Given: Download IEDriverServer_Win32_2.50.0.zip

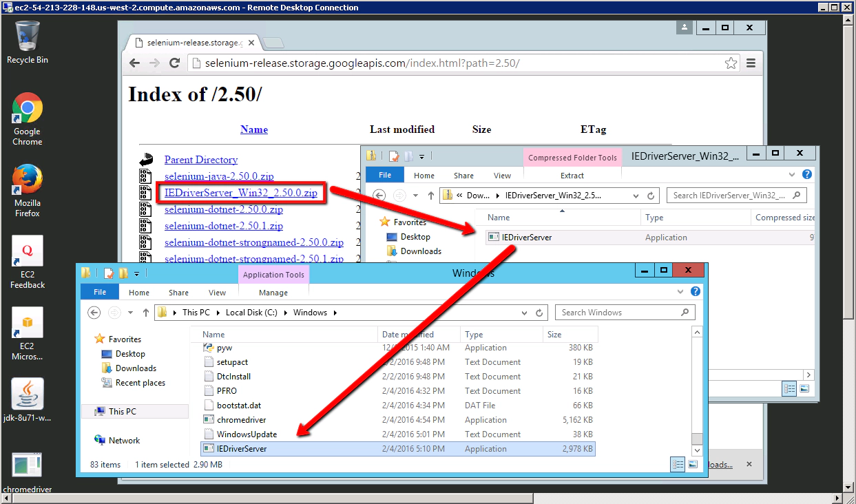Looking at the screenshot, I should (x=241, y=193).
